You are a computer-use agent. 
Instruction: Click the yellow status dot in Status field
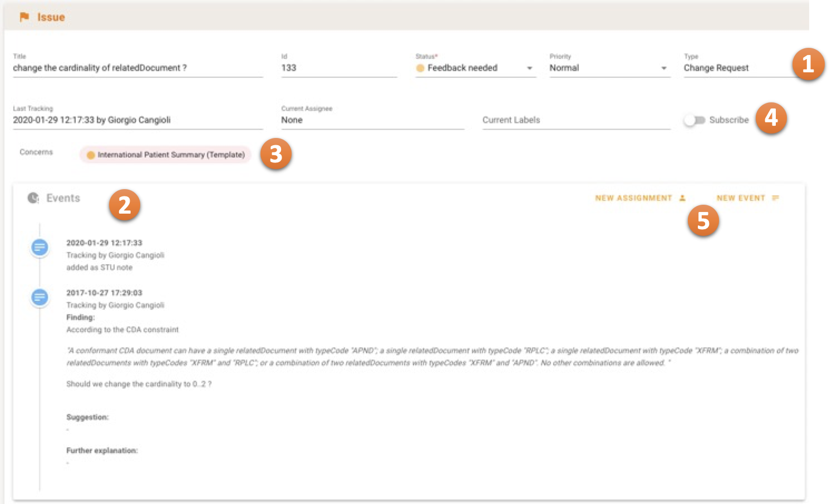(x=420, y=68)
